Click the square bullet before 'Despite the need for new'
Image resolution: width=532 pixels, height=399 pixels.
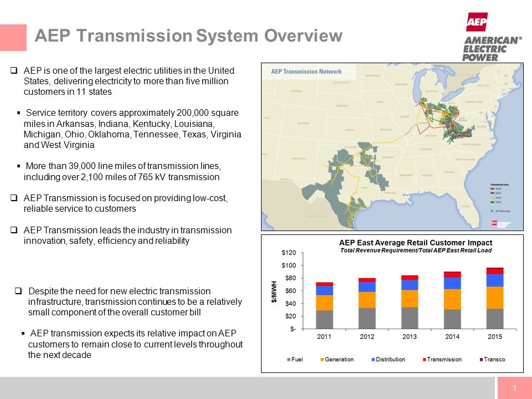point(18,291)
